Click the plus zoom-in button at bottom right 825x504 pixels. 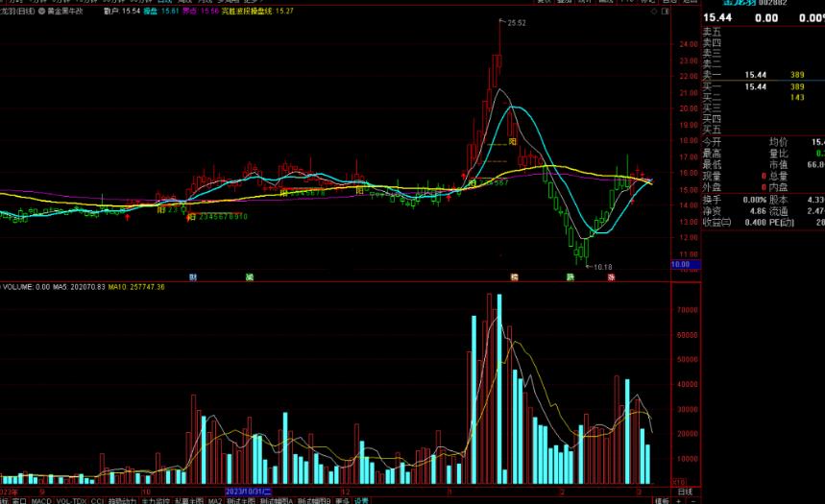(x=678, y=501)
